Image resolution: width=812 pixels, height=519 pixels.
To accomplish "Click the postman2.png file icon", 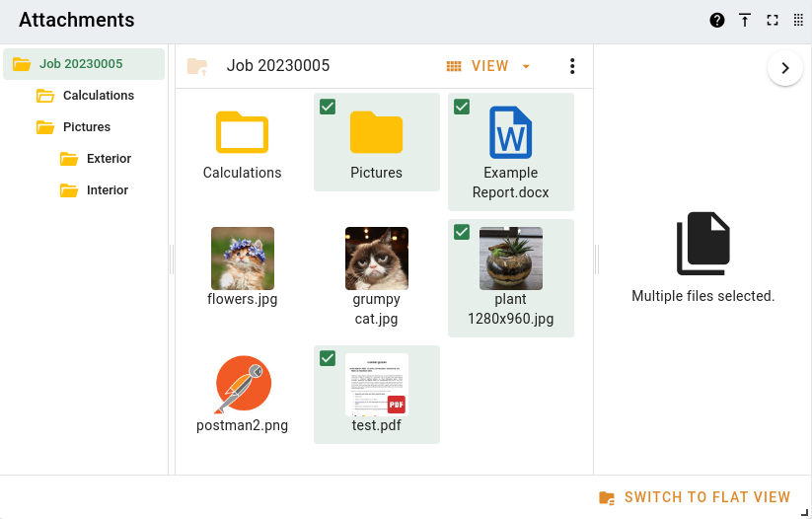I will click(x=243, y=385).
